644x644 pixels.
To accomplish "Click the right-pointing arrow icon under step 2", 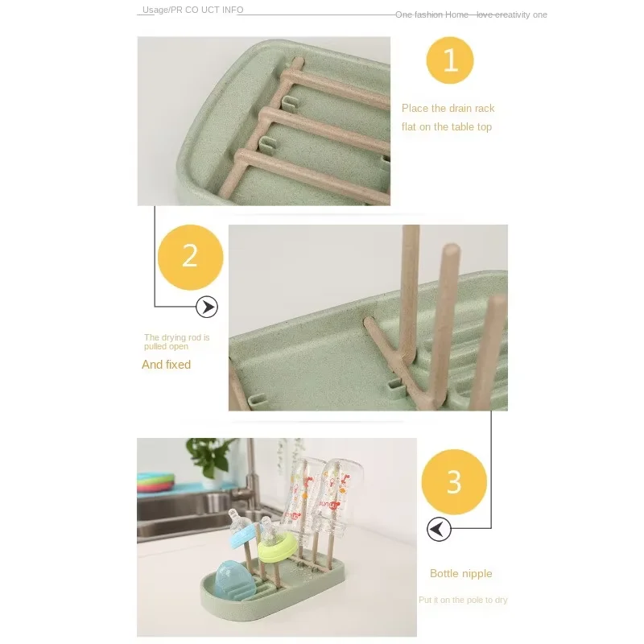I will [x=207, y=307].
